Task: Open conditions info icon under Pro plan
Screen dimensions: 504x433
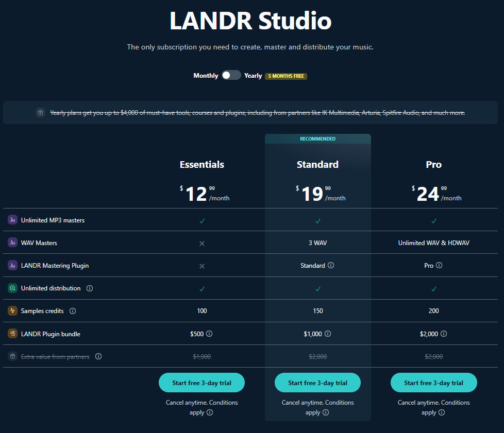Action: pyautogui.click(x=442, y=412)
